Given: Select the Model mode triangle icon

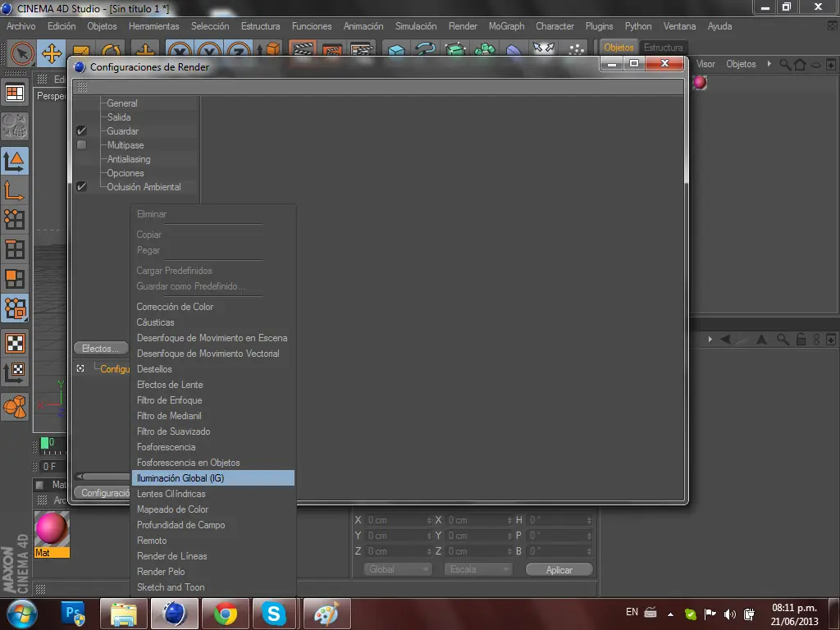Looking at the screenshot, I should (x=15, y=161).
